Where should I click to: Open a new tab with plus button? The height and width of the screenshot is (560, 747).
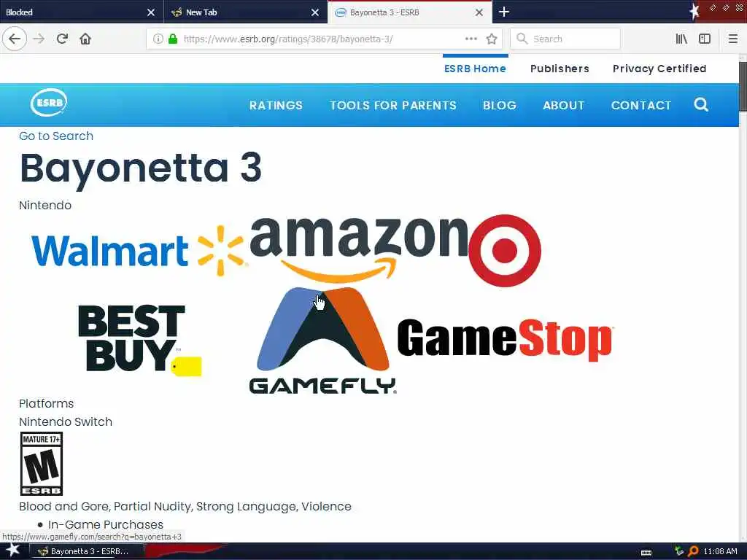point(504,12)
